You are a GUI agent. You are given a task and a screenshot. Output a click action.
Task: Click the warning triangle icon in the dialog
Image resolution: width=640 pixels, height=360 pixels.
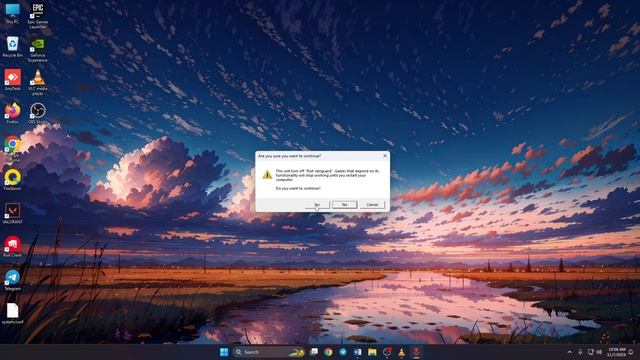(267, 175)
